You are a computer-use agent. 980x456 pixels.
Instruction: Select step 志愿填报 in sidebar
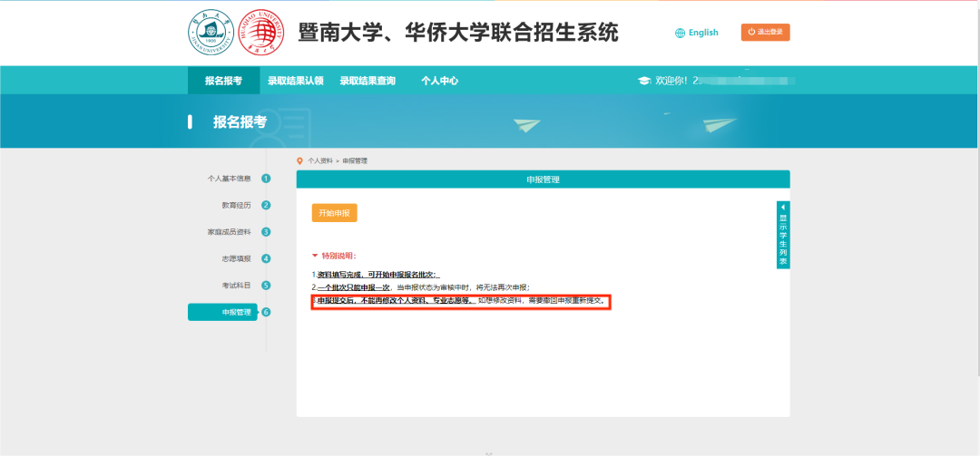coord(236,258)
